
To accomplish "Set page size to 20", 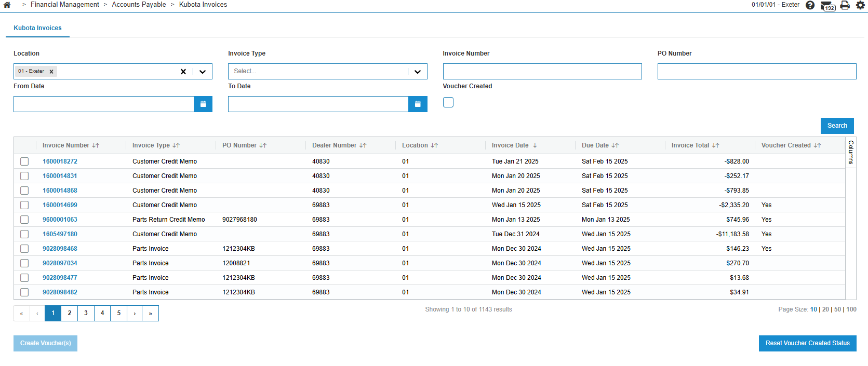I will click(x=825, y=309).
